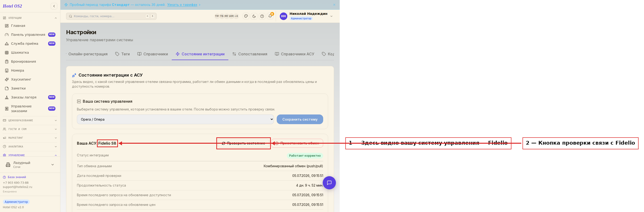The image size is (644, 212).
Task: Click the Администратор role badge in sidebar footer
Action: click(x=16, y=202)
